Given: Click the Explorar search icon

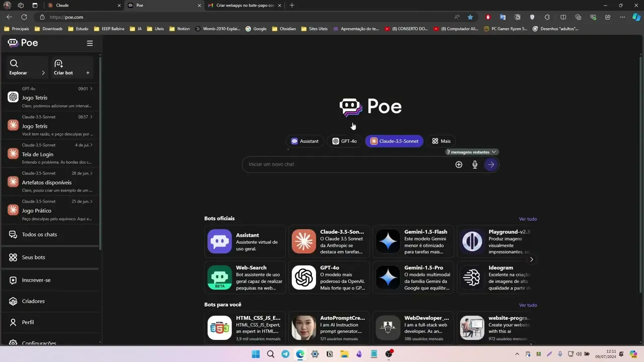Looking at the screenshot, I should tap(14, 63).
